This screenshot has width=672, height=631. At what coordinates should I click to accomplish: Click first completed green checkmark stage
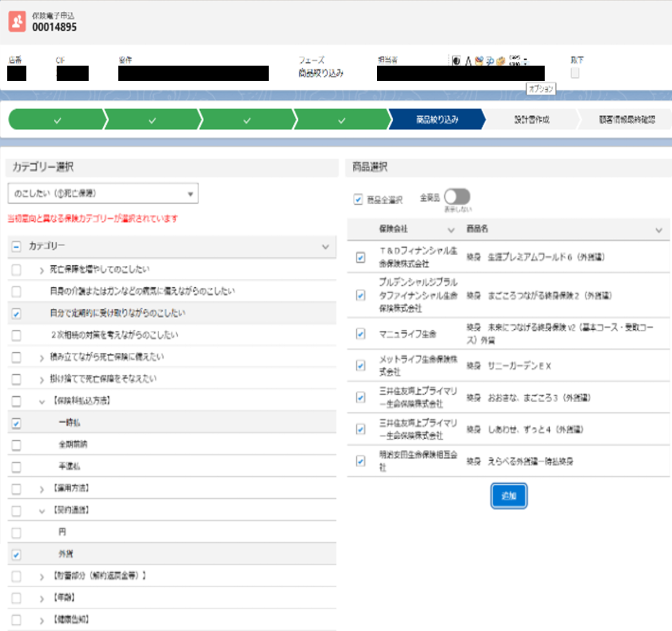coord(57,119)
